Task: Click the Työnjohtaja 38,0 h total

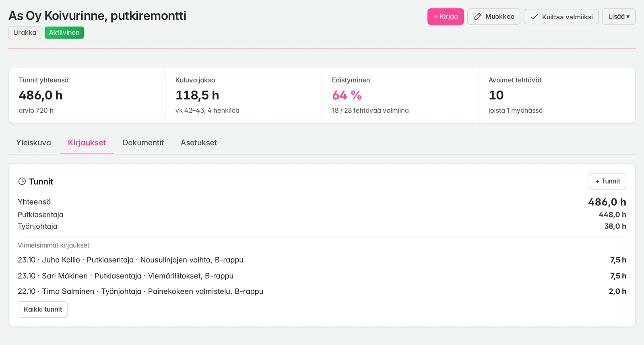Action: (615, 226)
